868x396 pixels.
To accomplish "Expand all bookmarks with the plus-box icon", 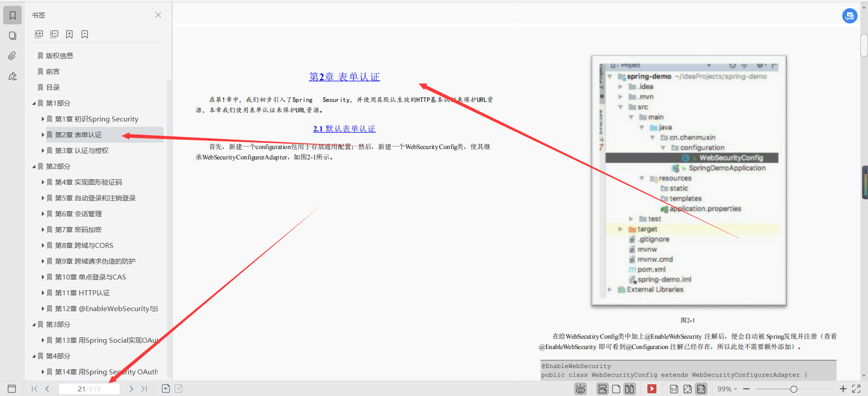I will 39,34.
